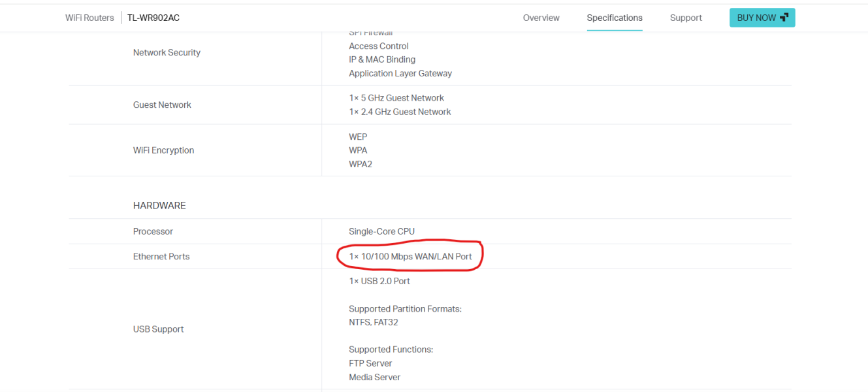
Task: Click the WiFi Encryption row label
Action: [x=163, y=150]
